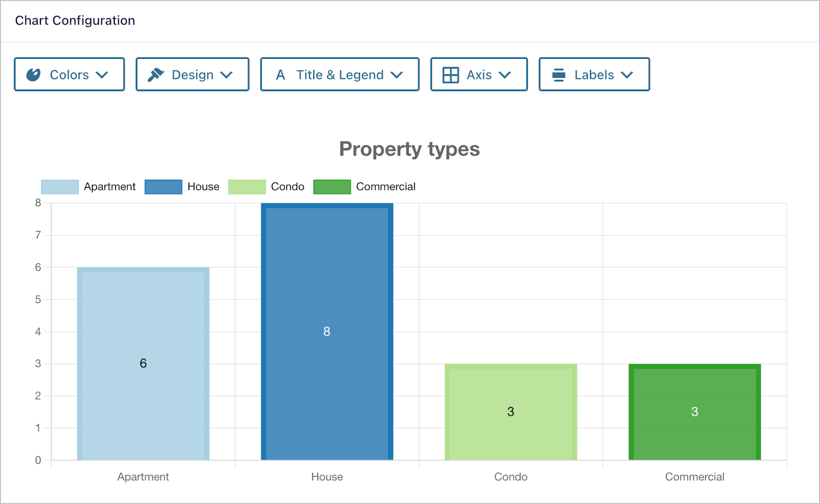Select the Commercial bar in the chart
The height and width of the screenshot is (504, 820).
[694, 411]
